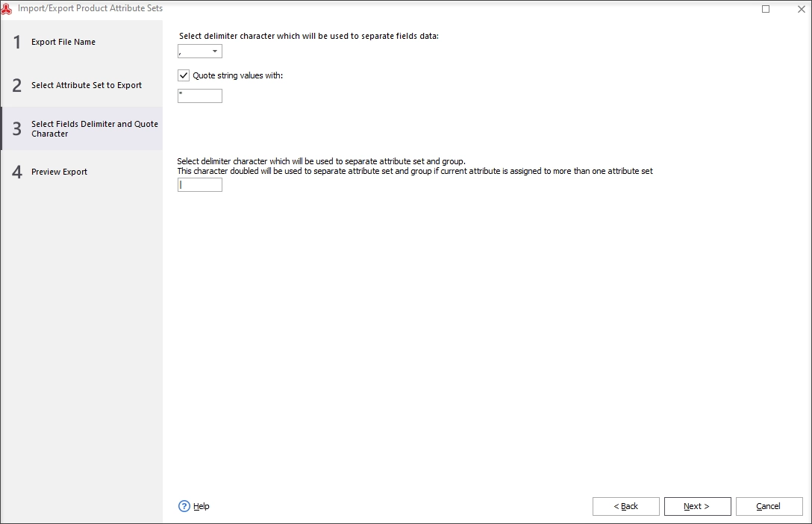Click the Back button
812x524 pixels.
click(625, 506)
